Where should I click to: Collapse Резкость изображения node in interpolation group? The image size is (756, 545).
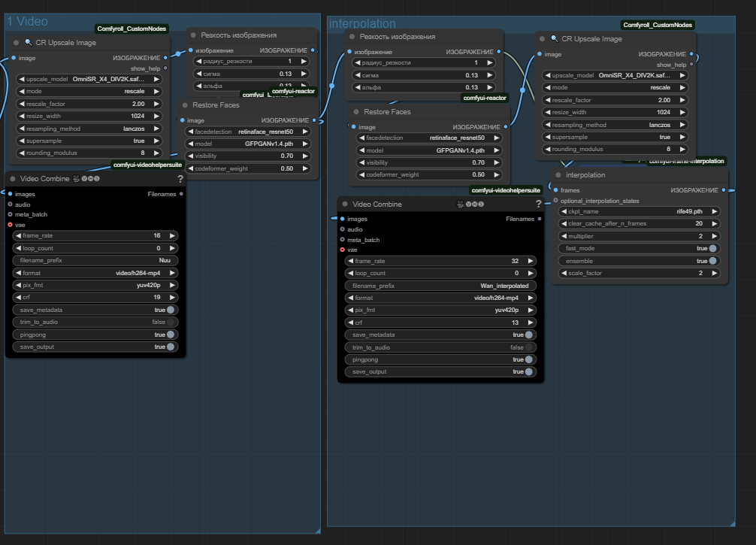coord(352,37)
